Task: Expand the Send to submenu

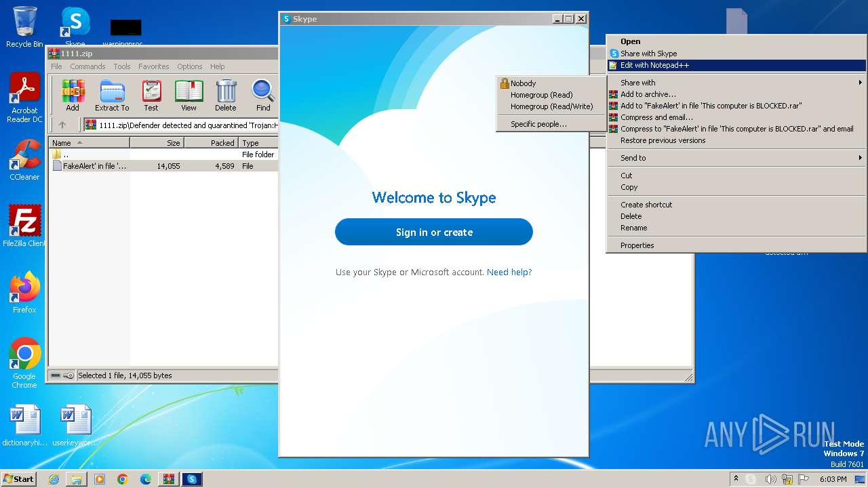Action: (736, 158)
